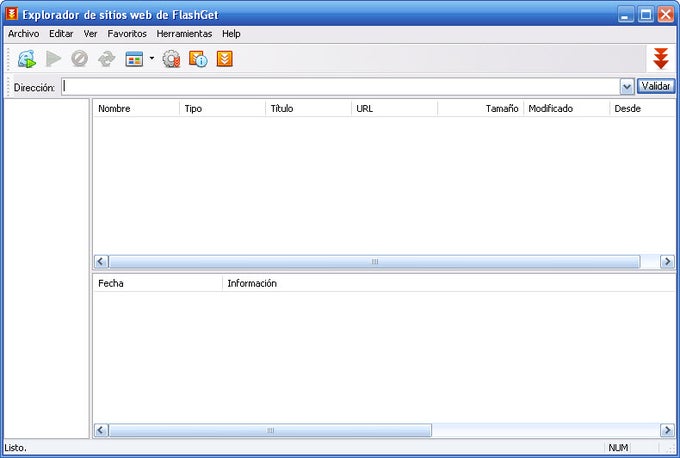This screenshot has height=458, width=680.
Task: Click right arrow of file list scrollbar
Action: 667,262
